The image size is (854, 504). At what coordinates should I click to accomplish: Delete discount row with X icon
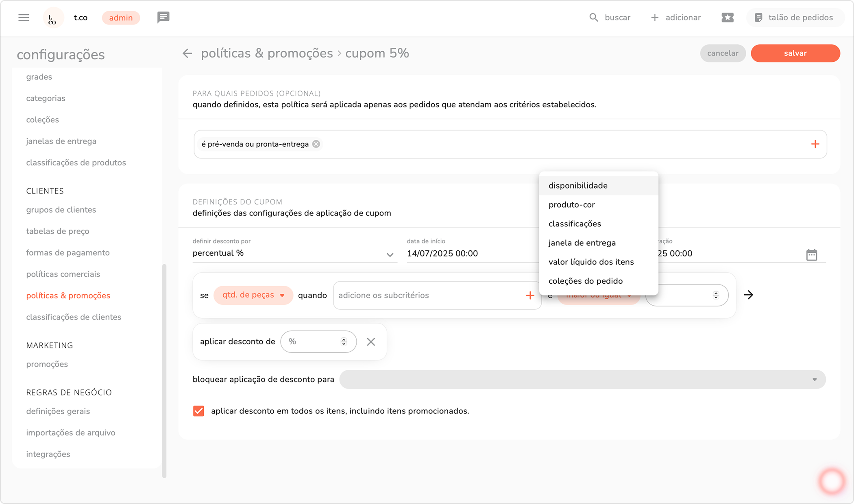point(370,342)
